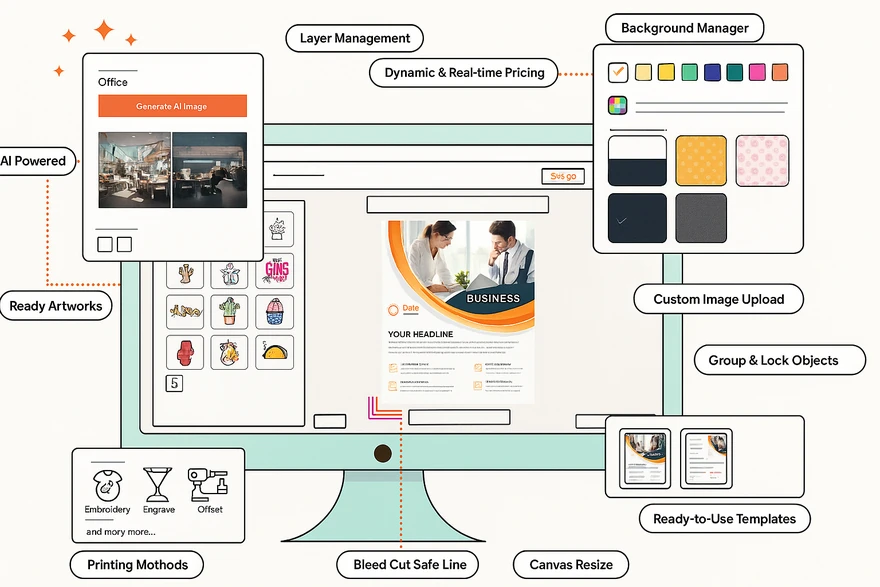This screenshot has height=587, width=880.
Task: Select the yellow color swatch in Background Manager
Action: coord(665,72)
